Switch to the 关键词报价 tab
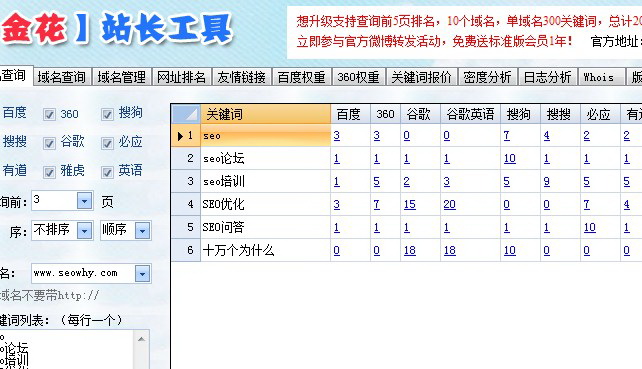 [x=422, y=77]
